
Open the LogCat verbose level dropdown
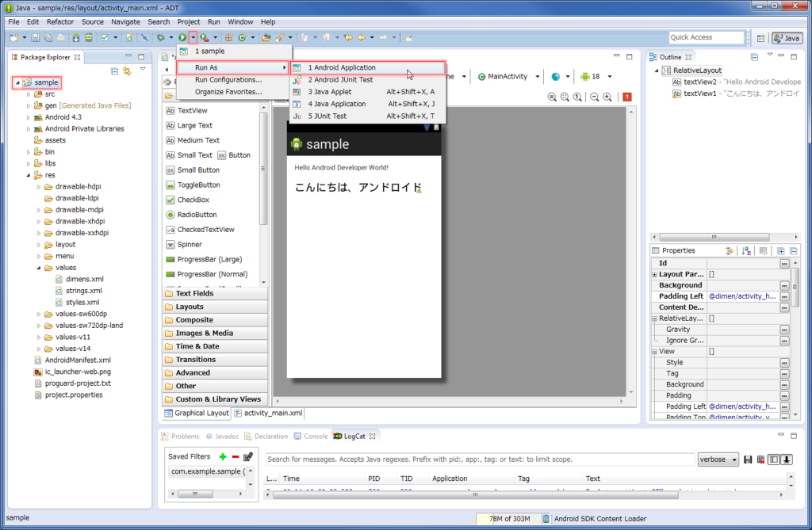point(718,459)
